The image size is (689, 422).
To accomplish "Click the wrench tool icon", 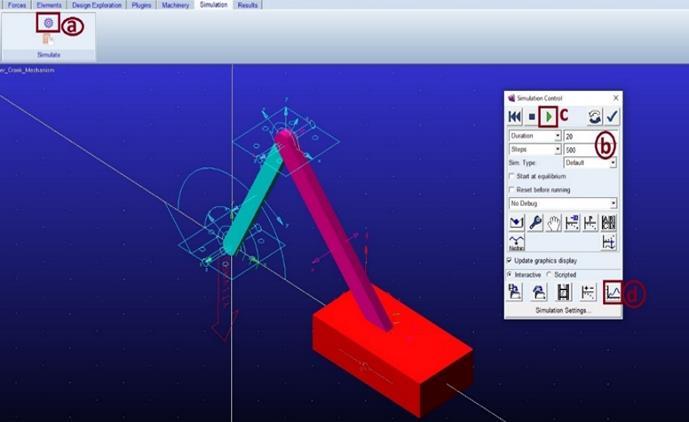I will click(x=535, y=223).
